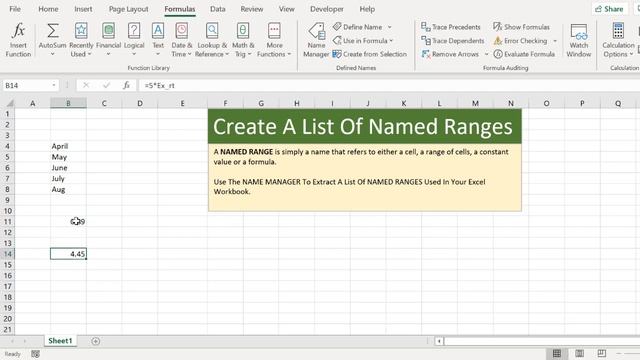Add a new sheet with plus icon
This screenshot has height=360, width=640.
click(x=96, y=341)
